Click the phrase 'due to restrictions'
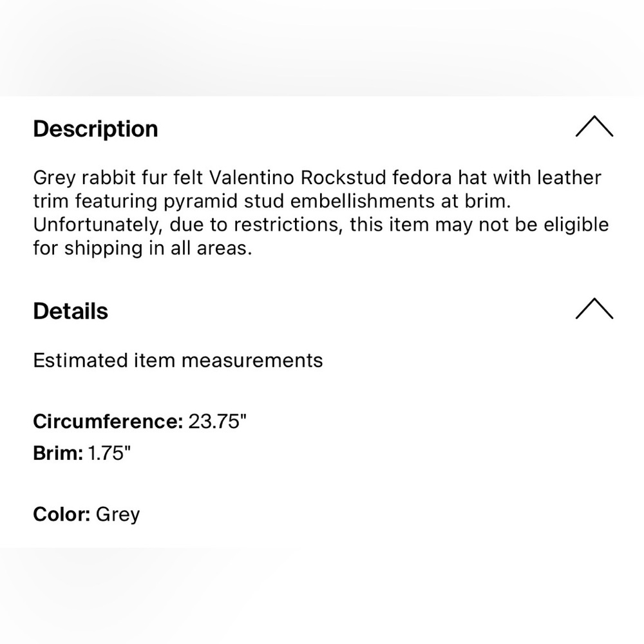This screenshot has height=644, width=644. pyautogui.click(x=256, y=225)
